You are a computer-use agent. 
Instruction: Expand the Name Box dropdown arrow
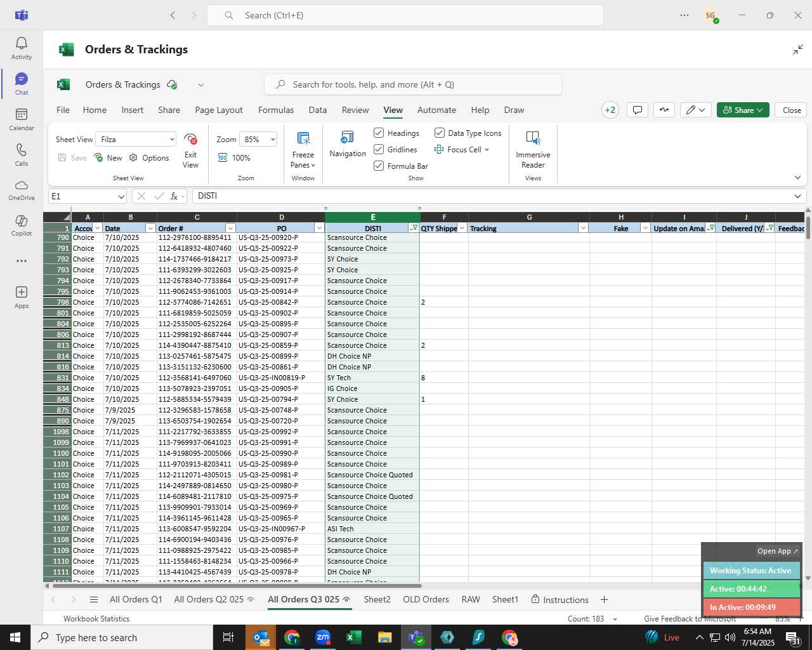(x=121, y=197)
